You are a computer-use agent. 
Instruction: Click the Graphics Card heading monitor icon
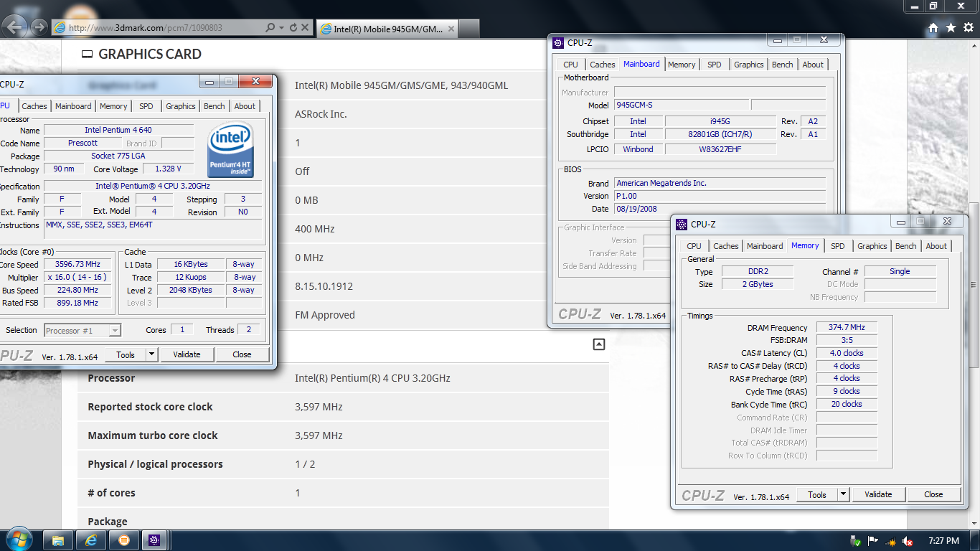87,55
